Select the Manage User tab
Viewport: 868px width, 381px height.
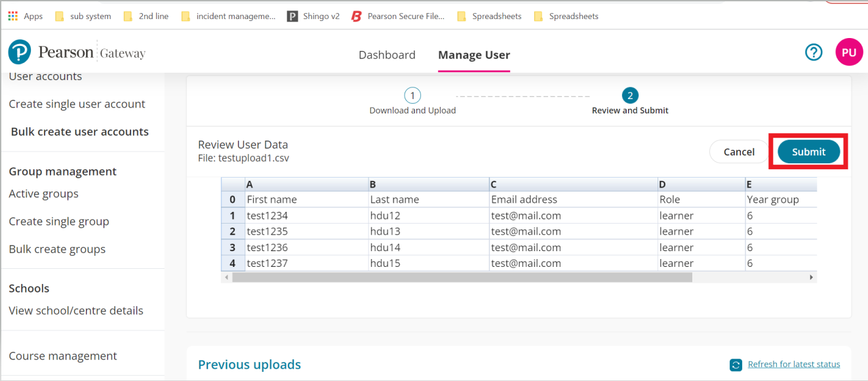tap(473, 55)
